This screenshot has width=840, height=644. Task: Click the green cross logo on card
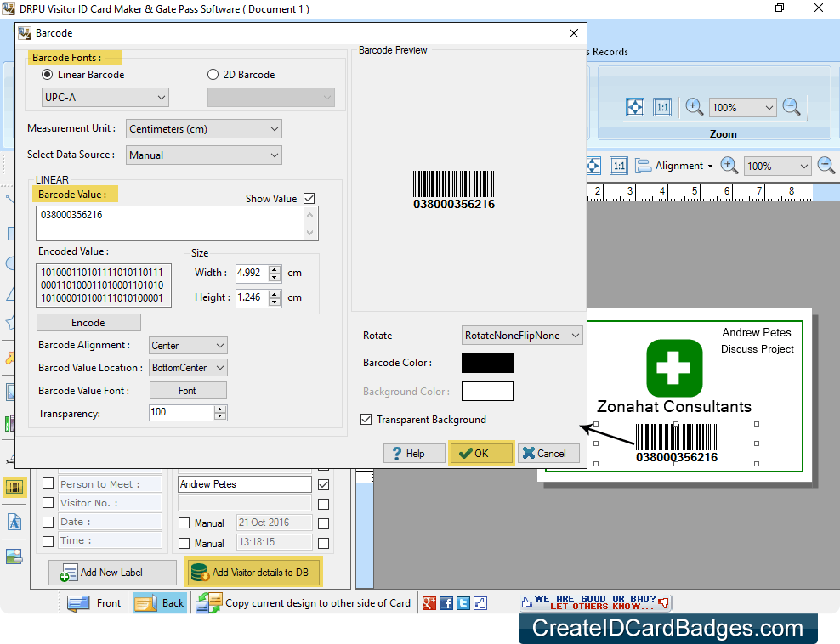tap(674, 368)
